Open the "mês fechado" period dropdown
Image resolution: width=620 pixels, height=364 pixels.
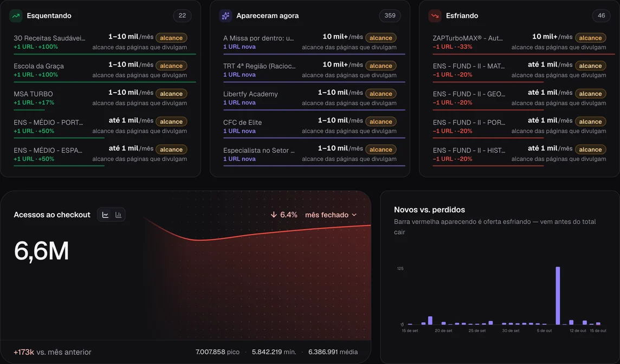pyautogui.click(x=331, y=214)
